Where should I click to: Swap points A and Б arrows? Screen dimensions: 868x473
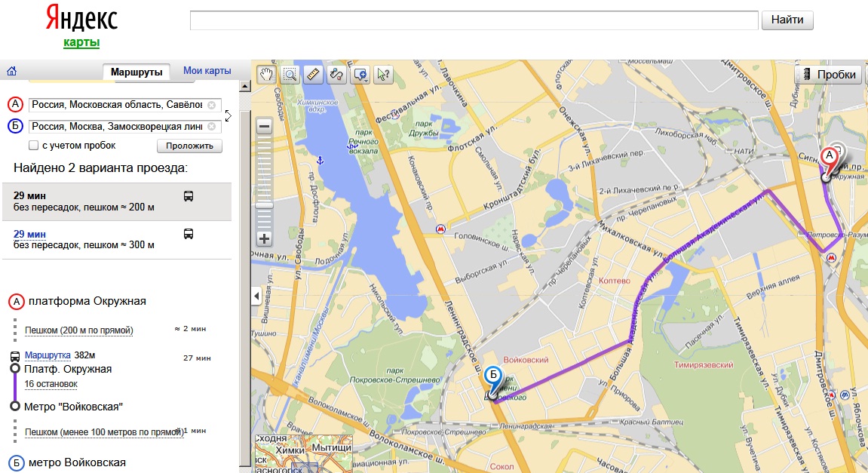(228, 115)
